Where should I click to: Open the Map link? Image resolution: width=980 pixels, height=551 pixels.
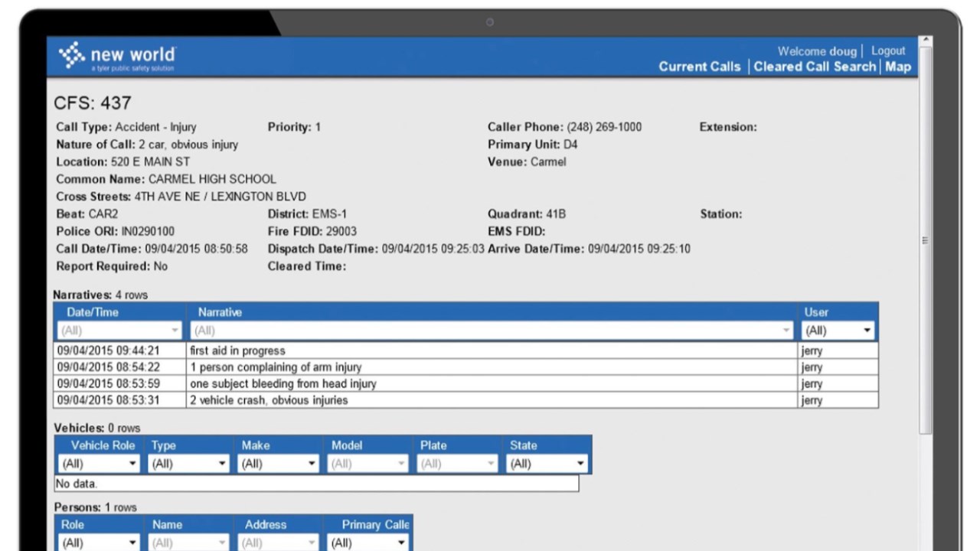coord(898,67)
